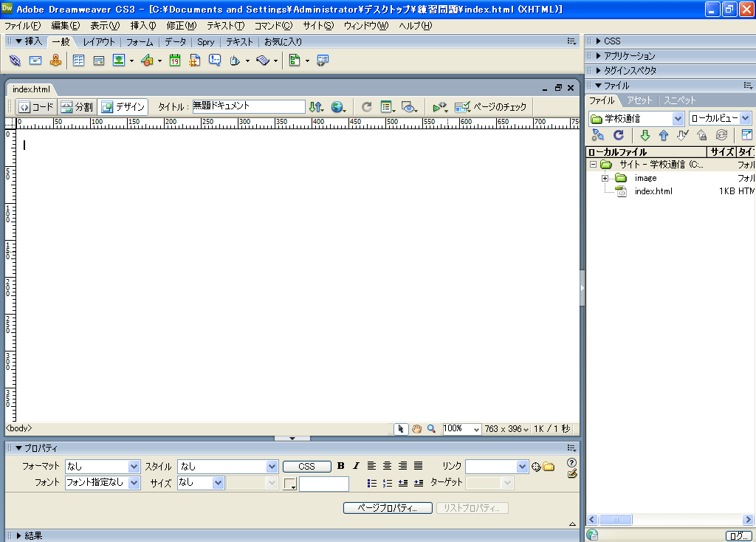Expand the image folder in file tree
This screenshot has width=756, height=542.
605,178
